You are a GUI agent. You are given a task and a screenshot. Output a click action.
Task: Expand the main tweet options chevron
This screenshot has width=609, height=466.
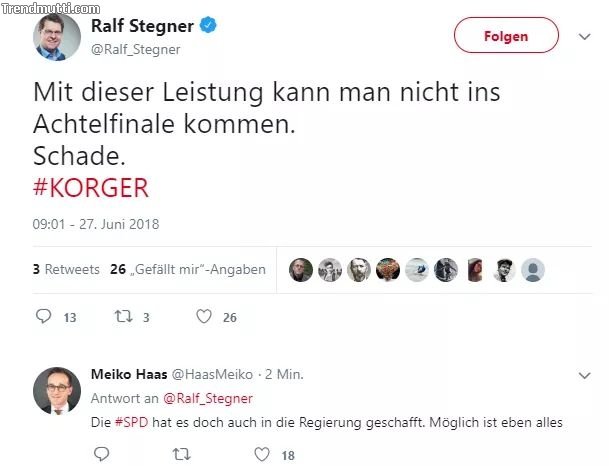coord(585,36)
